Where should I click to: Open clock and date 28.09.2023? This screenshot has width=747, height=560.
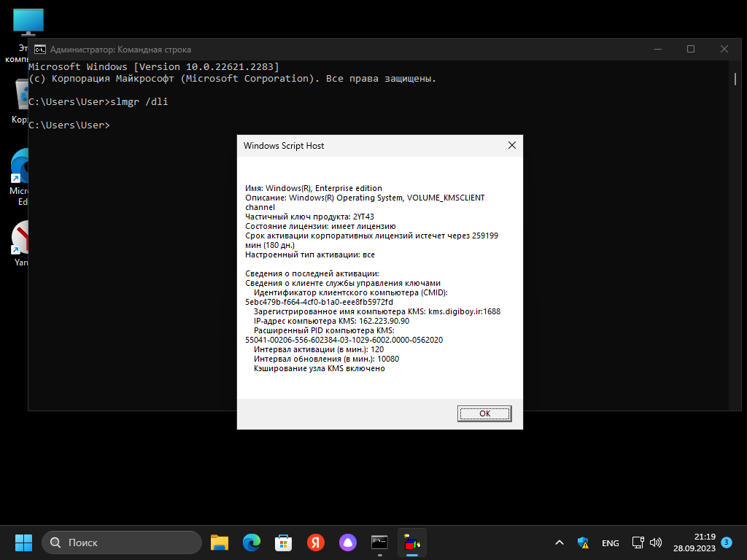coord(694,542)
